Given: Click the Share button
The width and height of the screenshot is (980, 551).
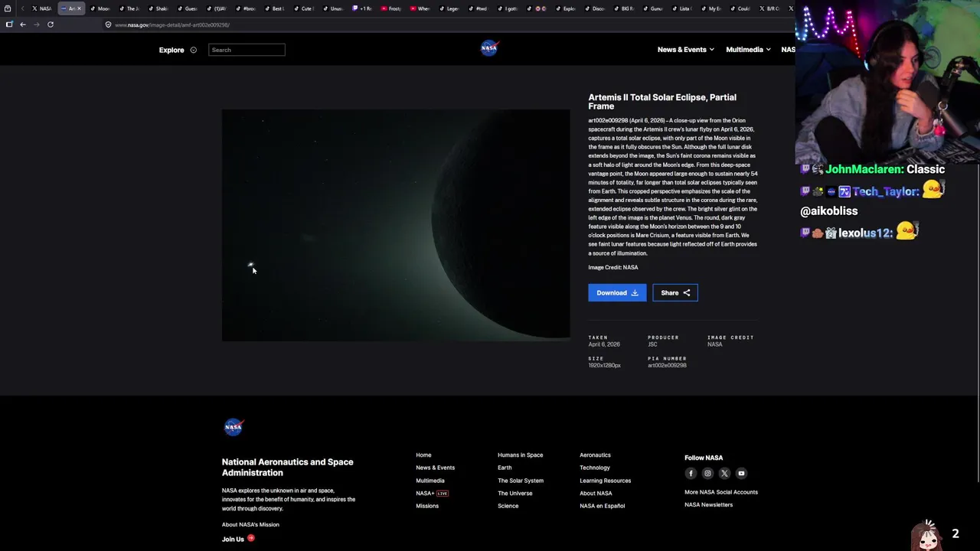Looking at the screenshot, I should coord(675,292).
